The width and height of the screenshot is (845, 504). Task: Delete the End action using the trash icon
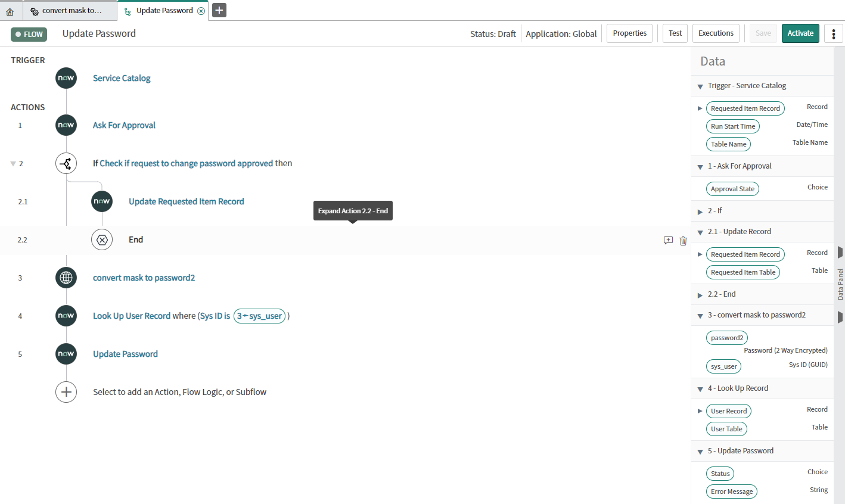tap(683, 240)
